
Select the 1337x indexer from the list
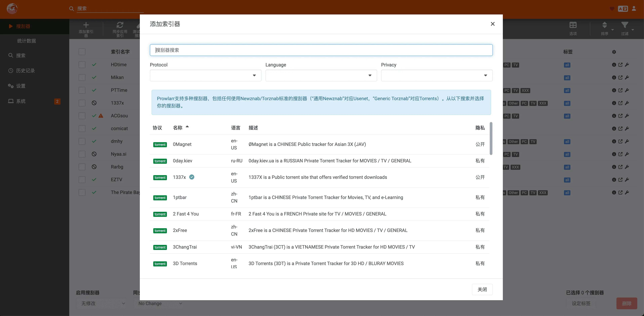pyautogui.click(x=179, y=177)
